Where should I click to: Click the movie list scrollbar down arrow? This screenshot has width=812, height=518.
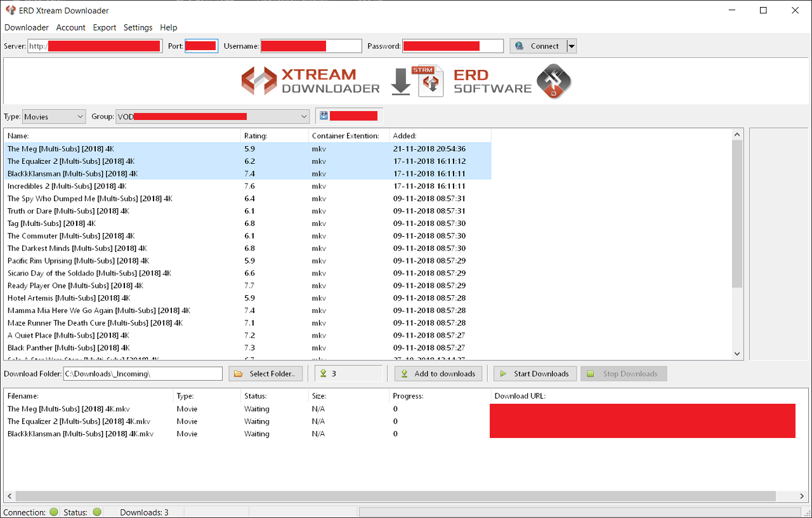[x=737, y=354]
